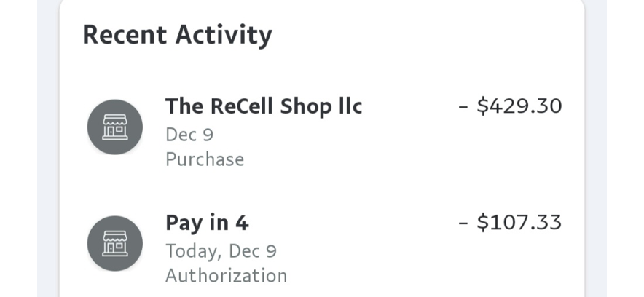Tap the word Shop in the merchant name
This screenshot has width=644, height=297.
(x=306, y=107)
